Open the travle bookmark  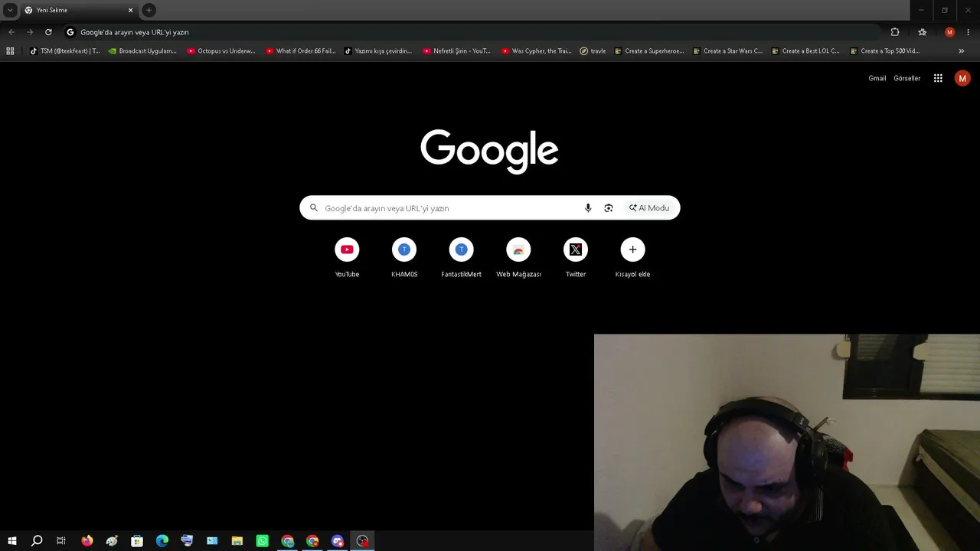click(x=593, y=51)
